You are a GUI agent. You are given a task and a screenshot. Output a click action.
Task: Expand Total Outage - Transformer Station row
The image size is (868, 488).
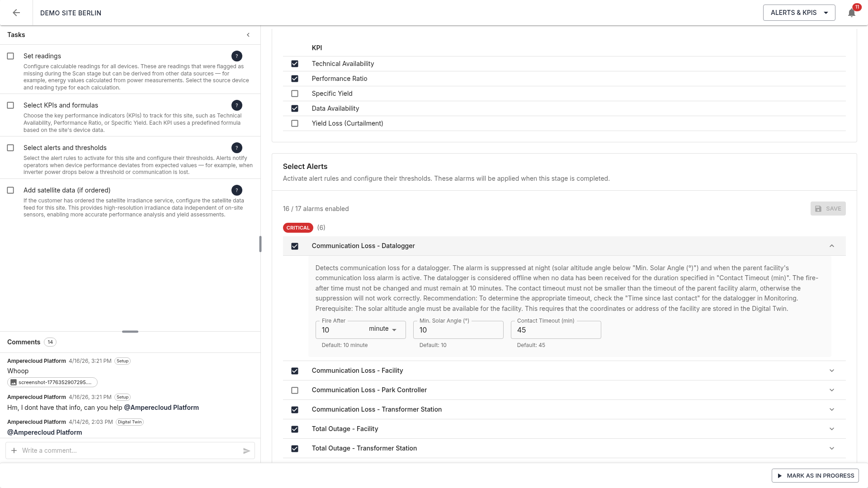coord(832,448)
